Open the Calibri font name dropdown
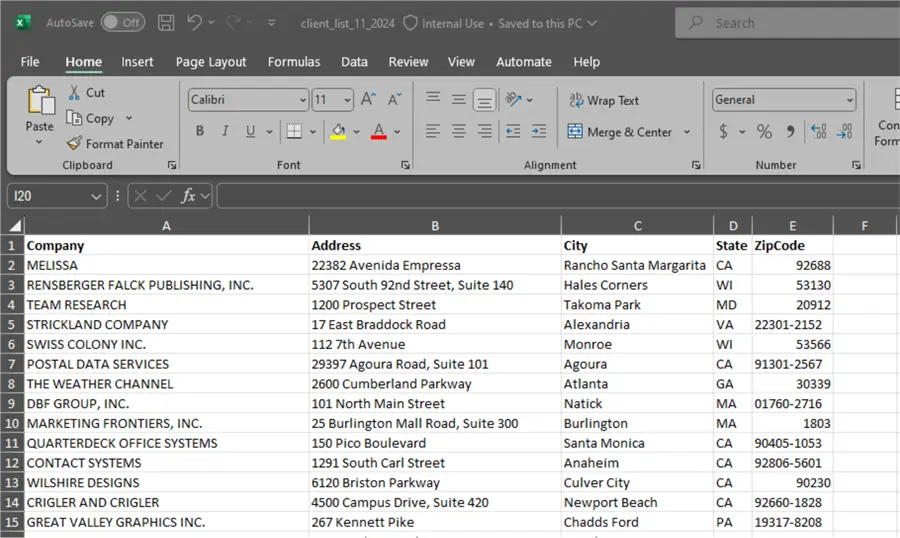The image size is (900, 538). (x=303, y=100)
